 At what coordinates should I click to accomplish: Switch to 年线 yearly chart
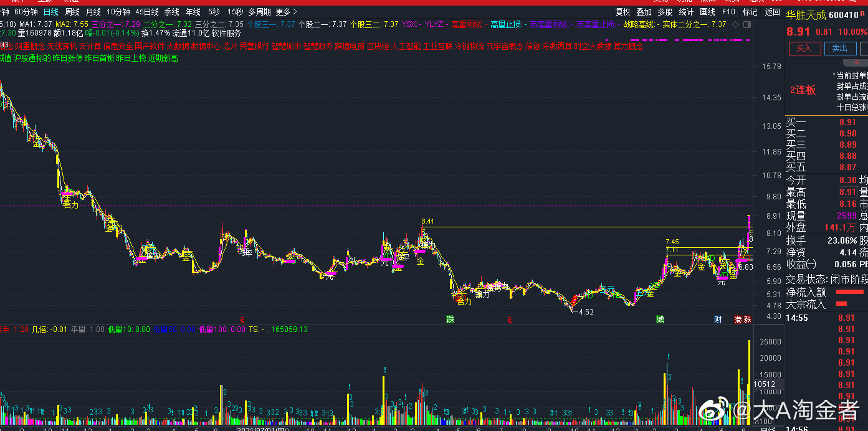coord(193,12)
